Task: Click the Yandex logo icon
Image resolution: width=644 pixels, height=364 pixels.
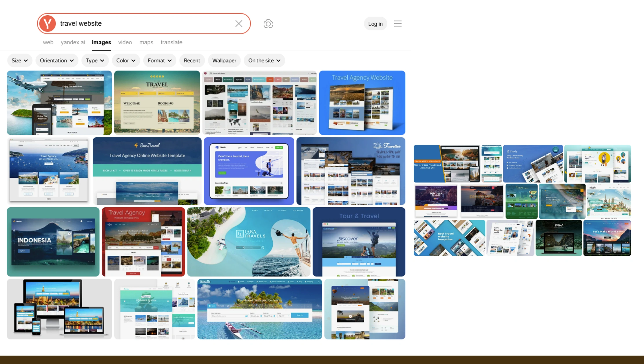Action: [x=48, y=23]
